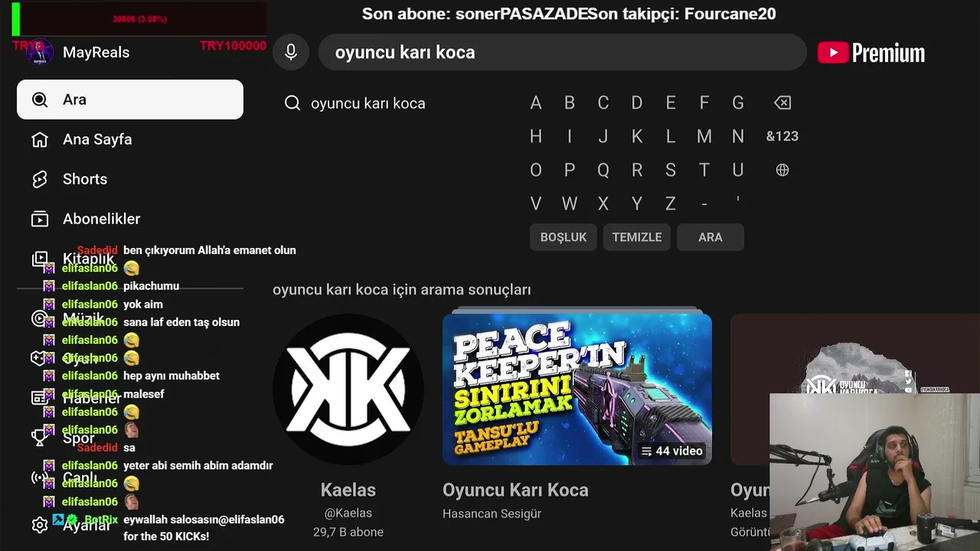The width and height of the screenshot is (980, 551).
Task: Open the Peace Keeper playlist thumbnail
Action: tap(577, 389)
